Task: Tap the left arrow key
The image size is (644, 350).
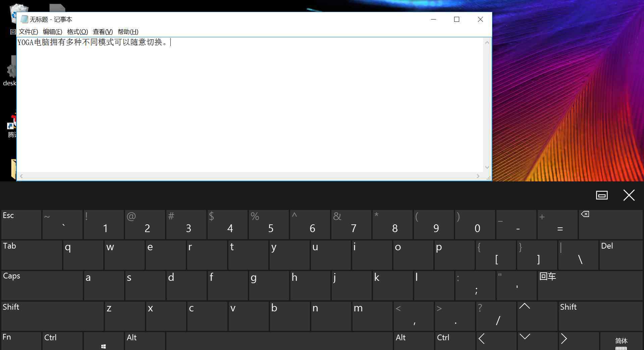Action: tap(496, 341)
